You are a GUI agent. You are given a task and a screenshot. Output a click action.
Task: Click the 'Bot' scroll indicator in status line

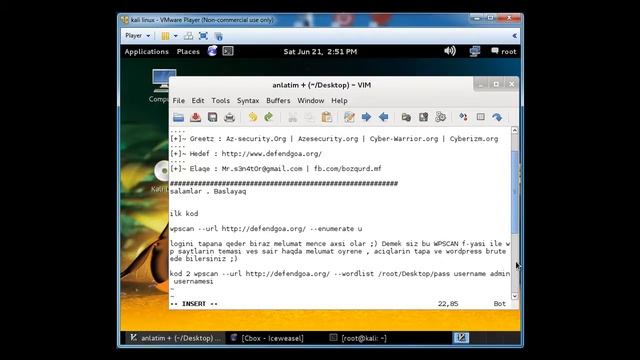(500, 304)
